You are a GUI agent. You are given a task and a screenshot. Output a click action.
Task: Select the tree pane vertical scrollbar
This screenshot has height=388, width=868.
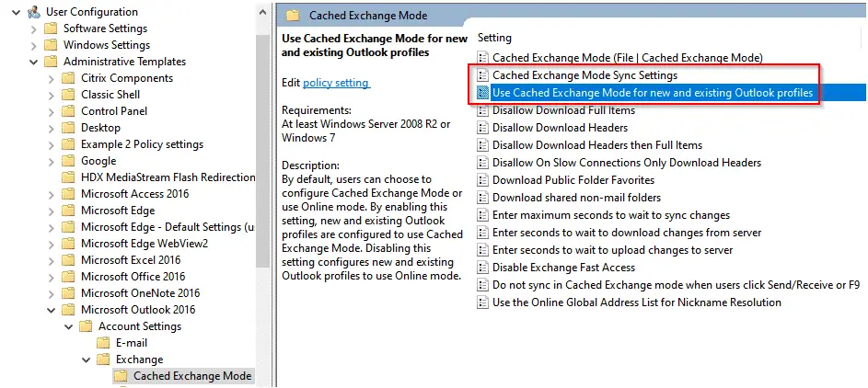point(262,151)
